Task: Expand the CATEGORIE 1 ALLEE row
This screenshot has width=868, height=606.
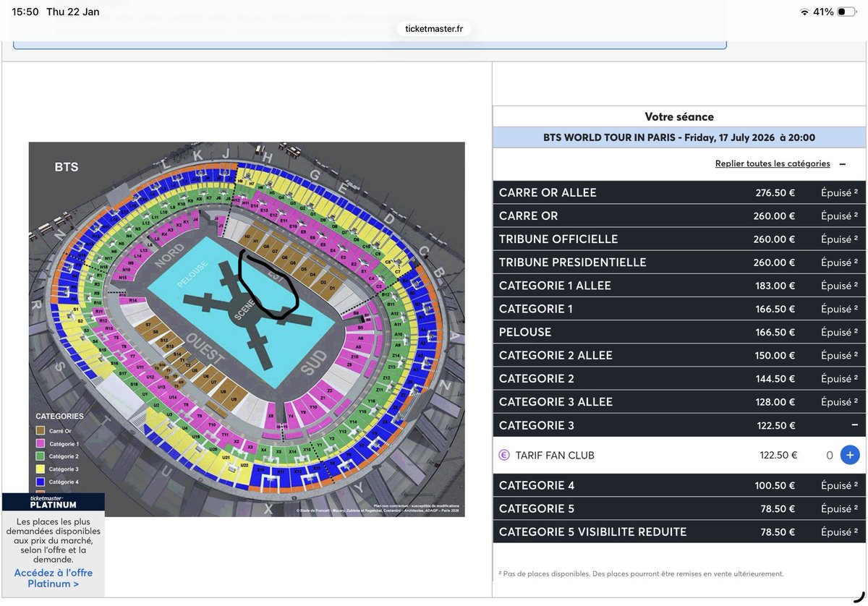Action: (x=679, y=286)
